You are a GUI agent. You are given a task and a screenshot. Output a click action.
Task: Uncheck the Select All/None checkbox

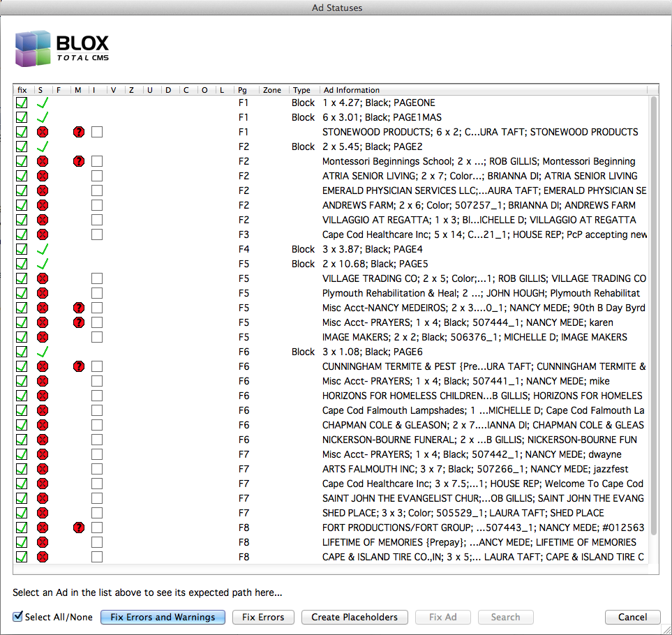pyautogui.click(x=18, y=617)
